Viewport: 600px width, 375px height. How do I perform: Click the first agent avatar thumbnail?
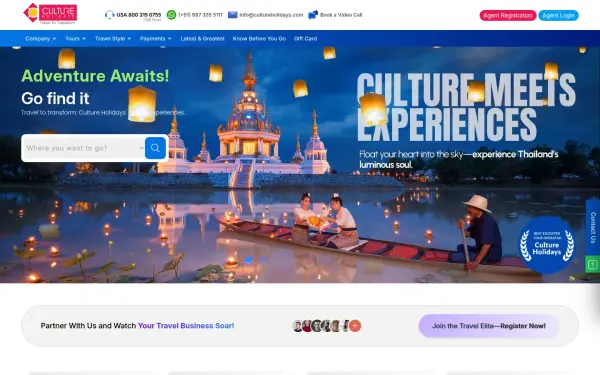(298, 326)
